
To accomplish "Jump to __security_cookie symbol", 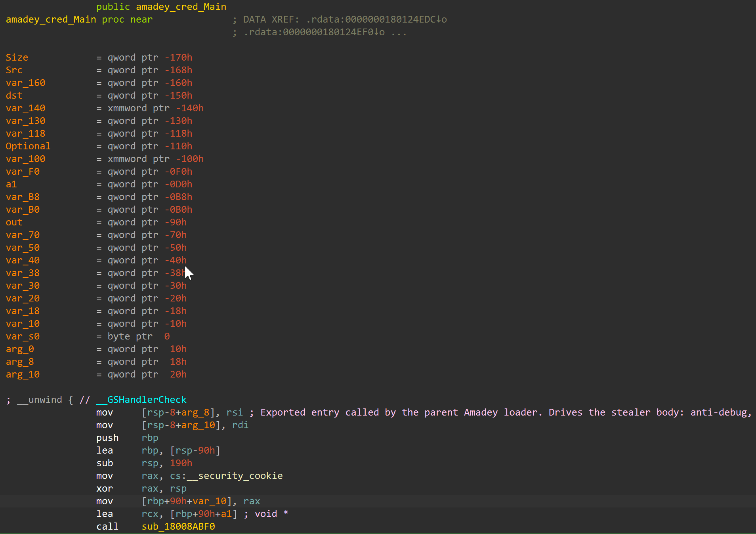I will (235, 476).
